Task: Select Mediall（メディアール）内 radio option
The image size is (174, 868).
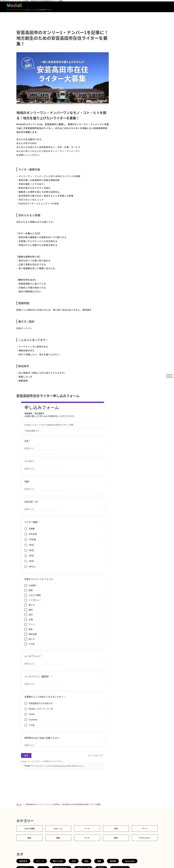Action: coord(26,709)
